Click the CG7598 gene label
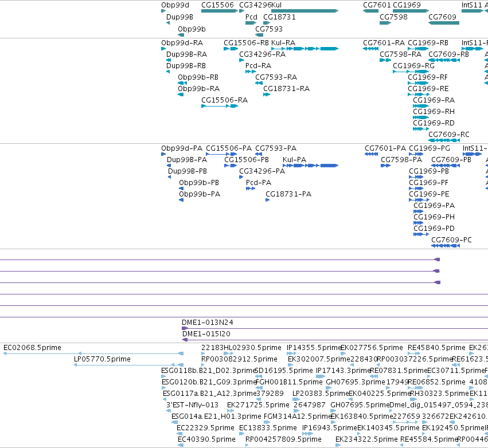Screen dimensions: 488x448 coord(393,17)
